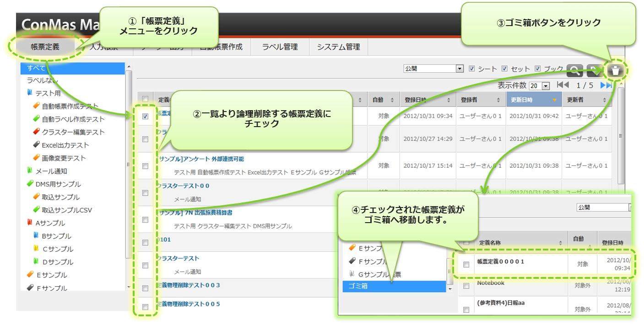
Task: Toggle the セット checkbox
Action: [504, 69]
